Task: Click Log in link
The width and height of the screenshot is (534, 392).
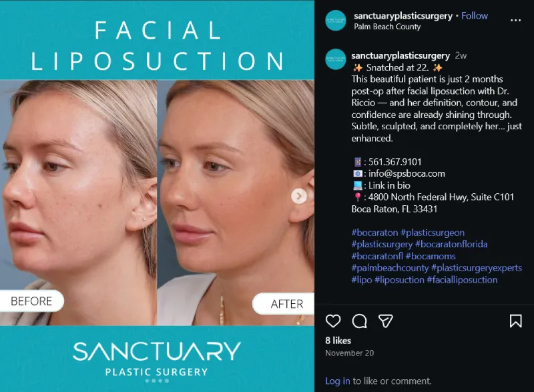Action: click(337, 381)
